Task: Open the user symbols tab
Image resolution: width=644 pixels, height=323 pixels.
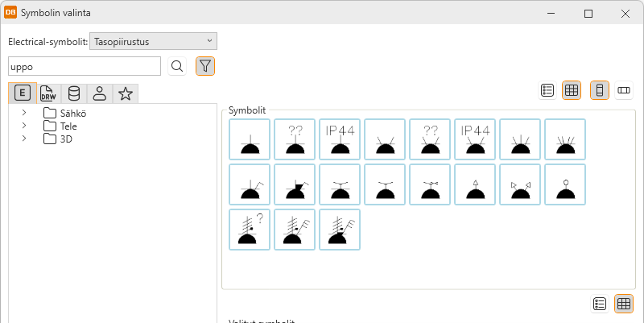Action: 100,93
